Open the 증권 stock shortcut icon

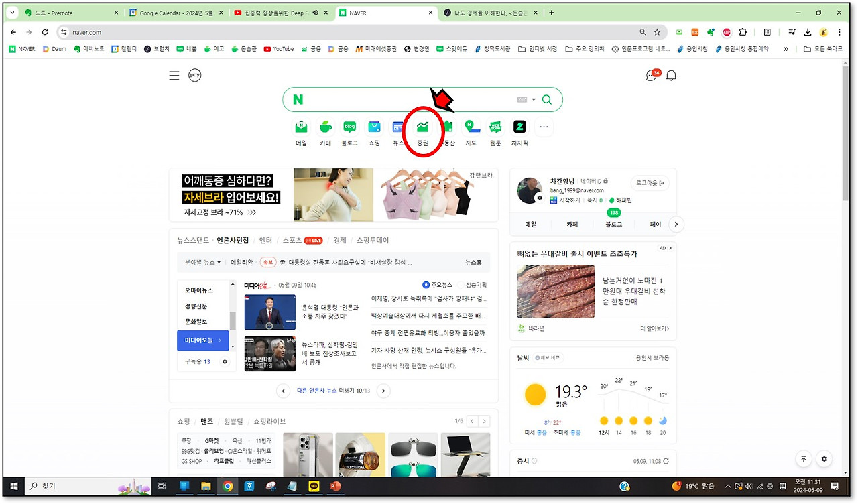coord(422,126)
